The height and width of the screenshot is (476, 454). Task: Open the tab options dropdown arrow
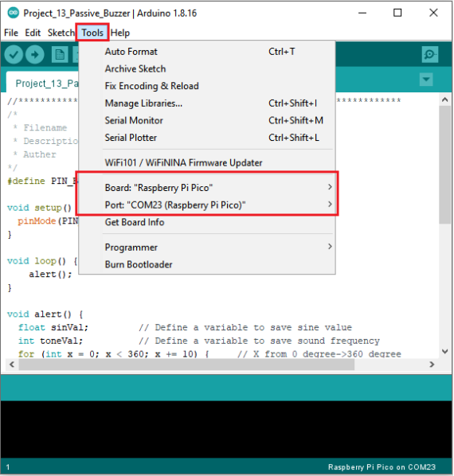coord(426,80)
